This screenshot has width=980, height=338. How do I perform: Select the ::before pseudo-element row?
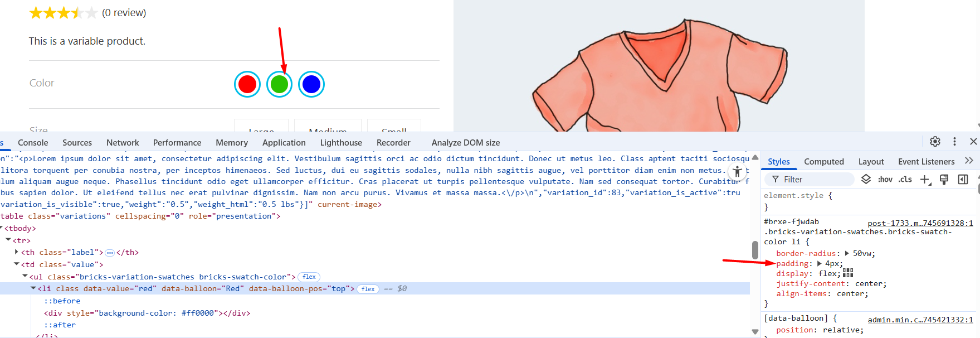pos(62,301)
